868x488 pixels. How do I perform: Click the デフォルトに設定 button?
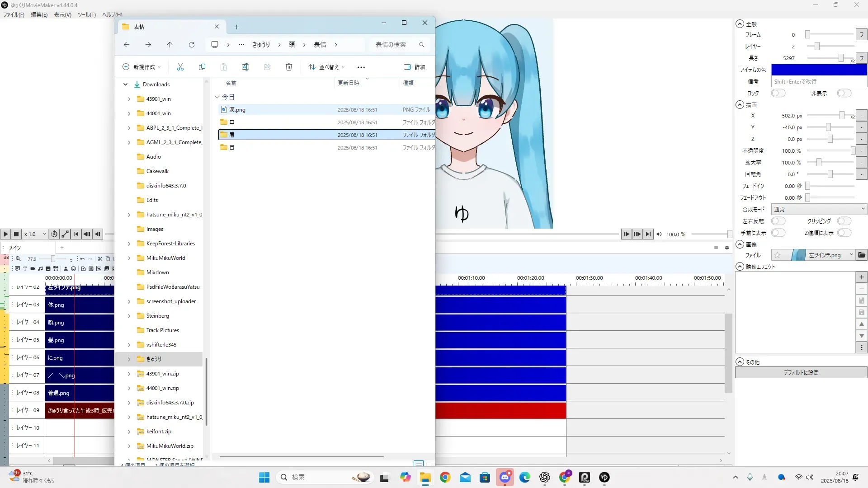click(801, 373)
